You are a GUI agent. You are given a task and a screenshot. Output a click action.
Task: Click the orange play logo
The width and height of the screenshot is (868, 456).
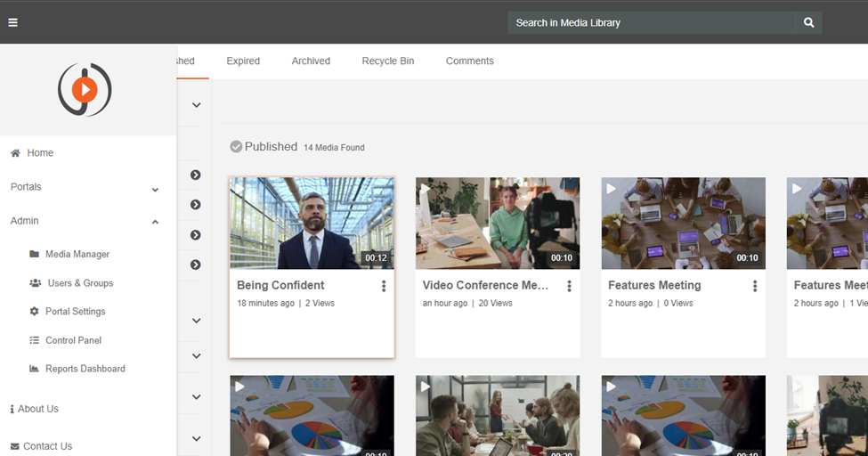tap(85, 89)
